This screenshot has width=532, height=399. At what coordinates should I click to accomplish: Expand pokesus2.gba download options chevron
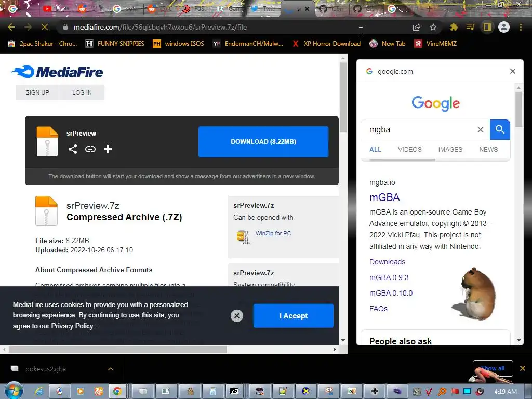[x=111, y=369]
